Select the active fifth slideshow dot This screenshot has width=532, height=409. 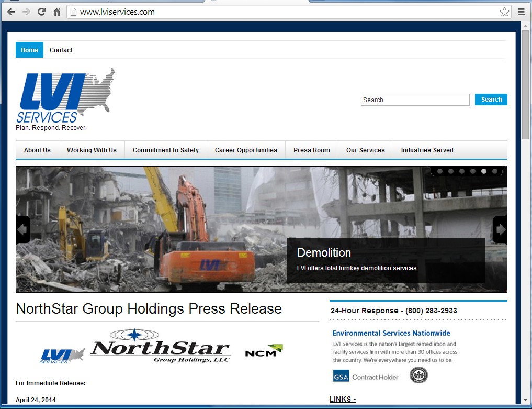point(484,171)
